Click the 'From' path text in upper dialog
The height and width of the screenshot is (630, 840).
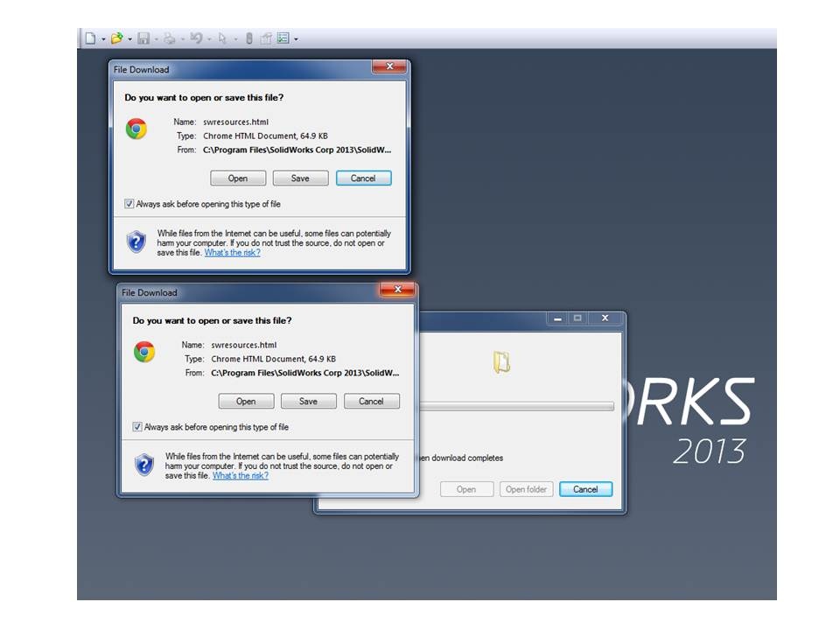point(297,150)
